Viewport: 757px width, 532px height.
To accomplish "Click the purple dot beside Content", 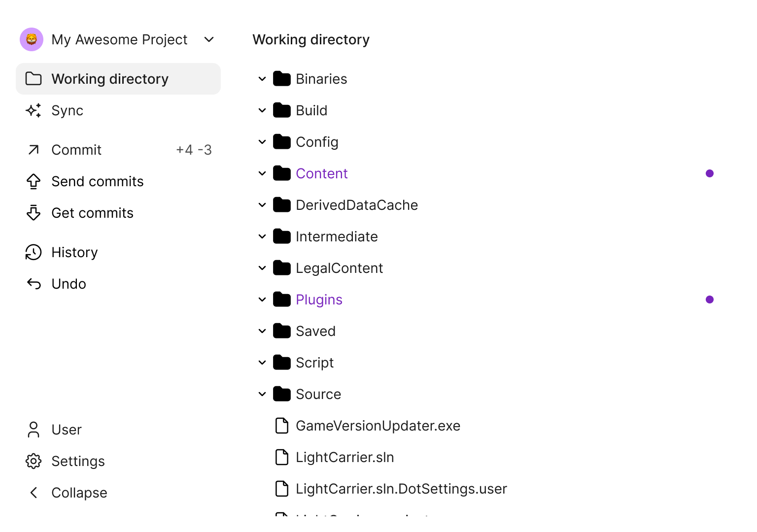I will [x=710, y=173].
